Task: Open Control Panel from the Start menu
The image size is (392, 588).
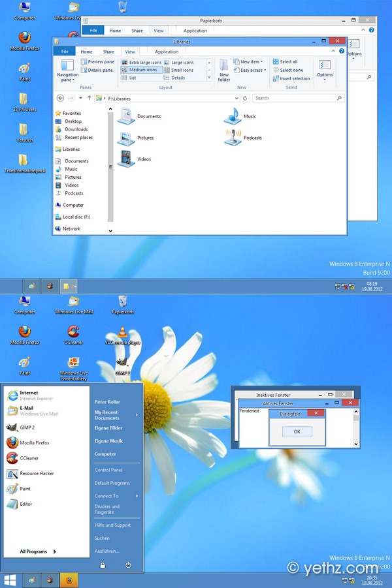Action: pyautogui.click(x=108, y=470)
